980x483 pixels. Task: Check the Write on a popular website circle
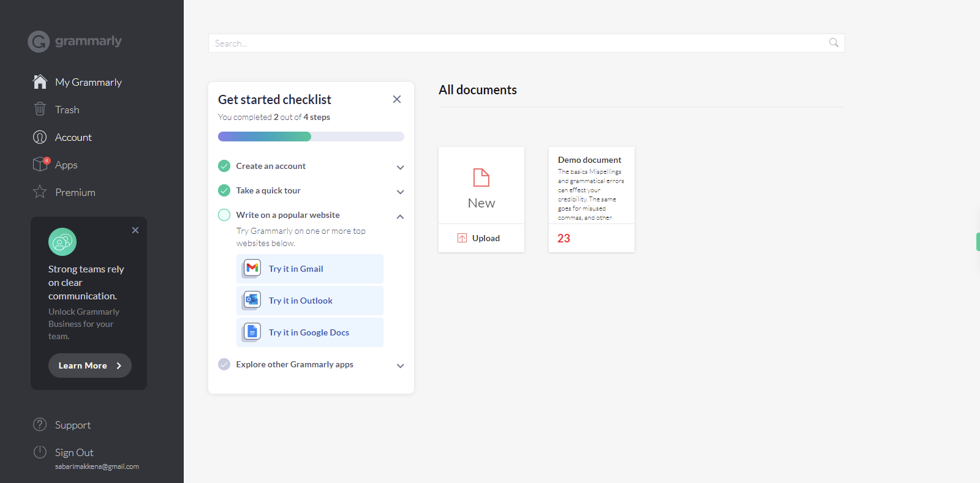(224, 215)
